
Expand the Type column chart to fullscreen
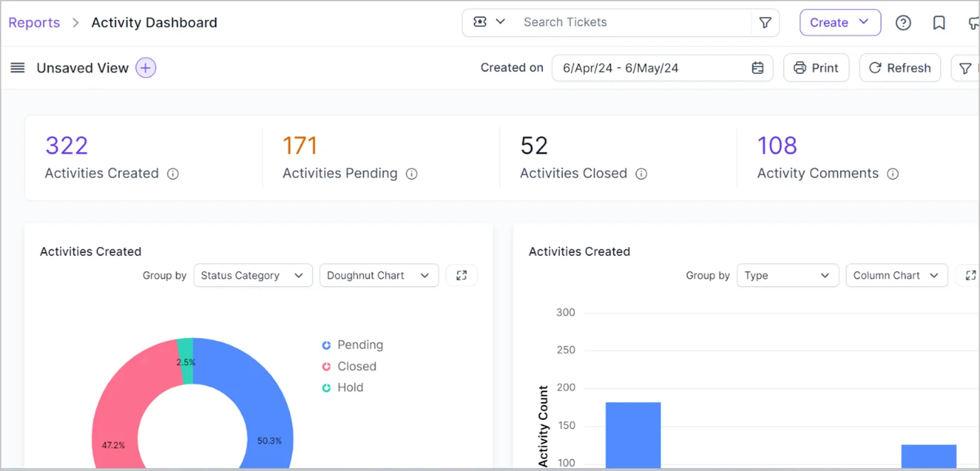[971, 275]
